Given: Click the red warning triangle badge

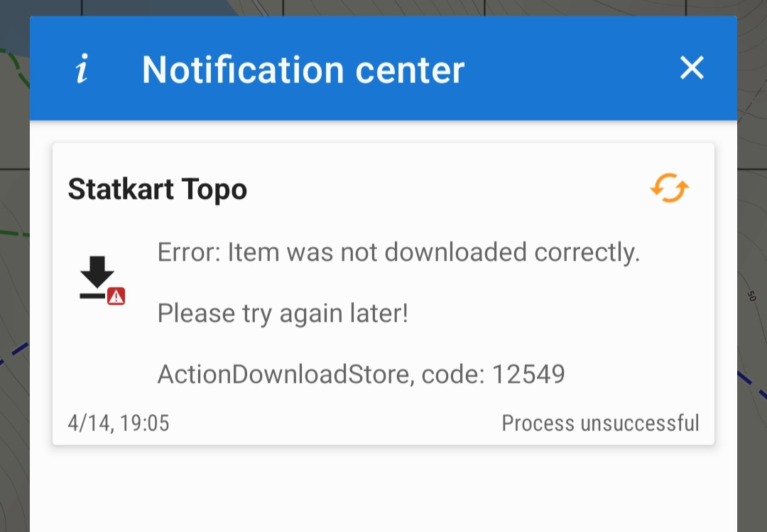Looking at the screenshot, I should [x=116, y=296].
